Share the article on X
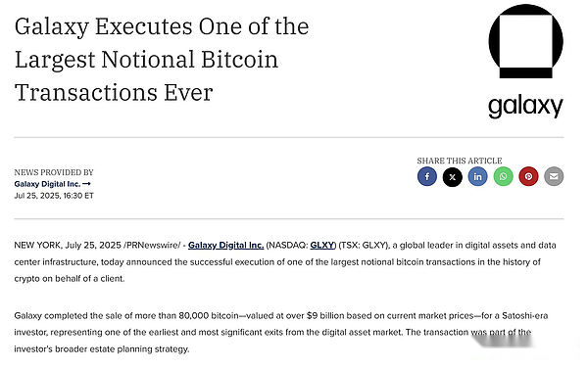Viewport: 588px width, 369px height. click(x=452, y=176)
